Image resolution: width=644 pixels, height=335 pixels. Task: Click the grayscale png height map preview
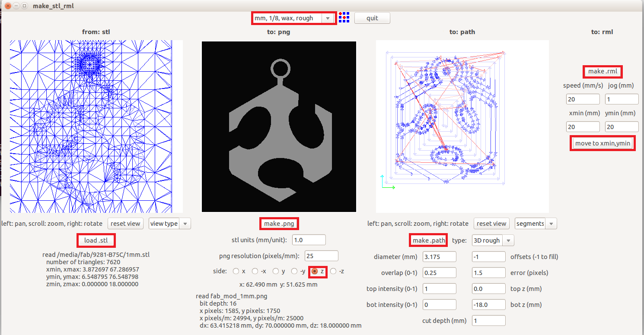pyautogui.click(x=279, y=126)
